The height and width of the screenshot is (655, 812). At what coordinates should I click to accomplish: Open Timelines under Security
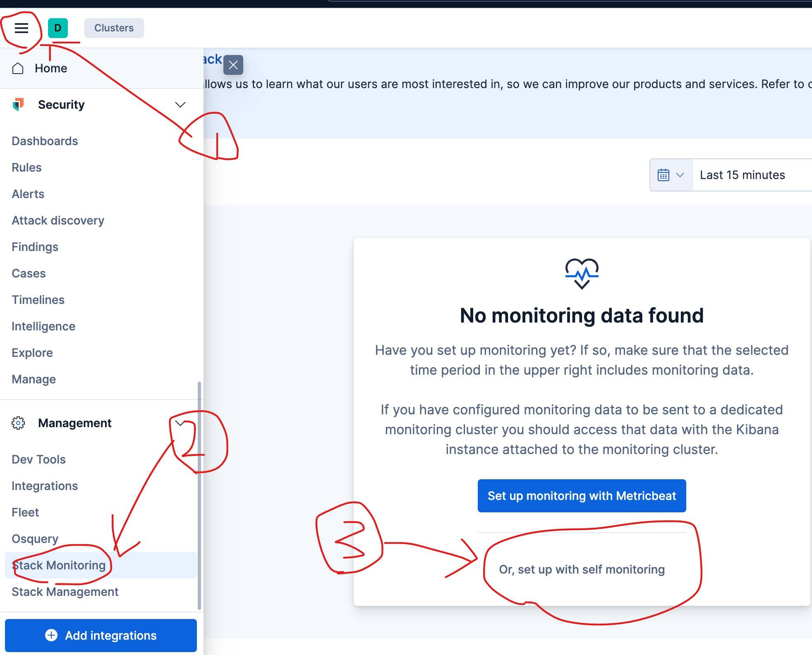(38, 300)
